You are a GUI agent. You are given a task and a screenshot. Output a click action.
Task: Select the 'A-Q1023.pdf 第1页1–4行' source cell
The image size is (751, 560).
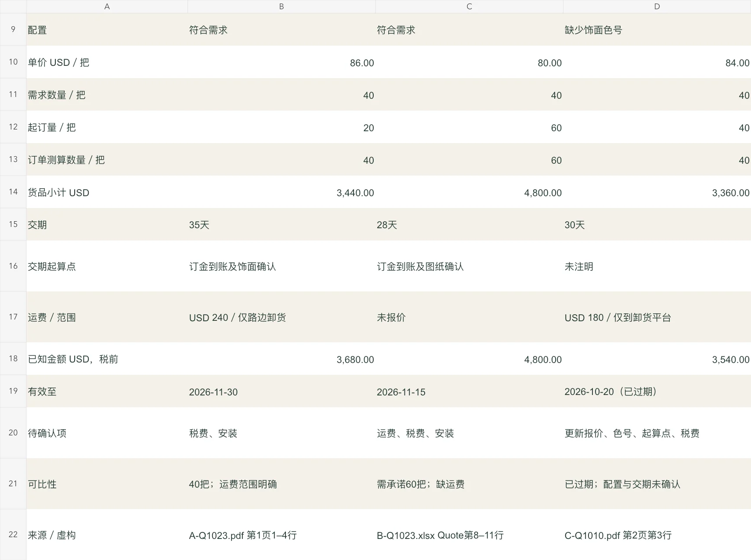pyautogui.click(x=282, y=535)
